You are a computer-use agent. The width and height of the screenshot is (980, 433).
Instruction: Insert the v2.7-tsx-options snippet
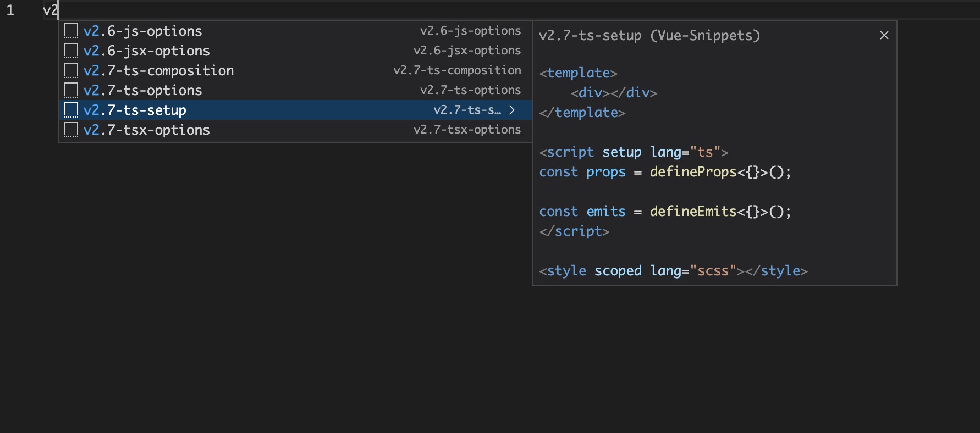click(147, 130)
